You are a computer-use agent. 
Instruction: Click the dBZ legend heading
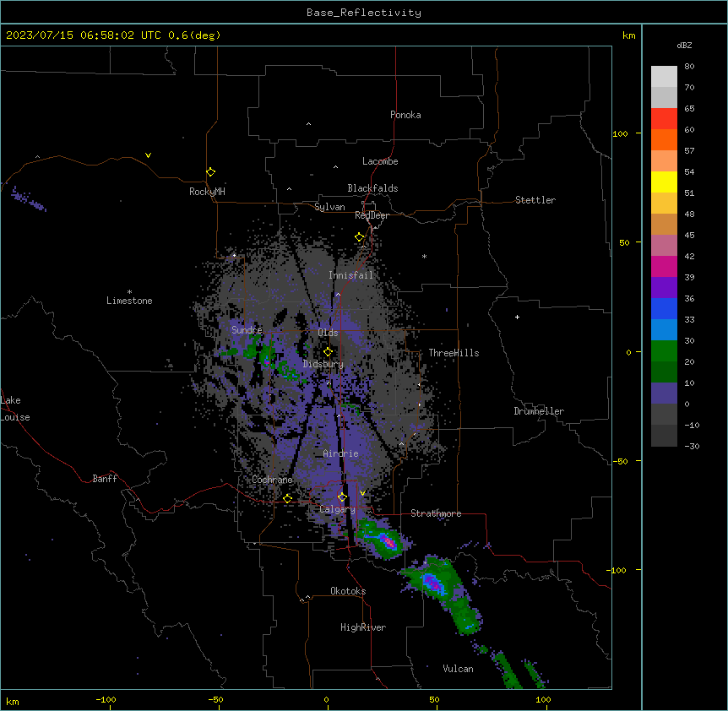click(x=684, y=45)
